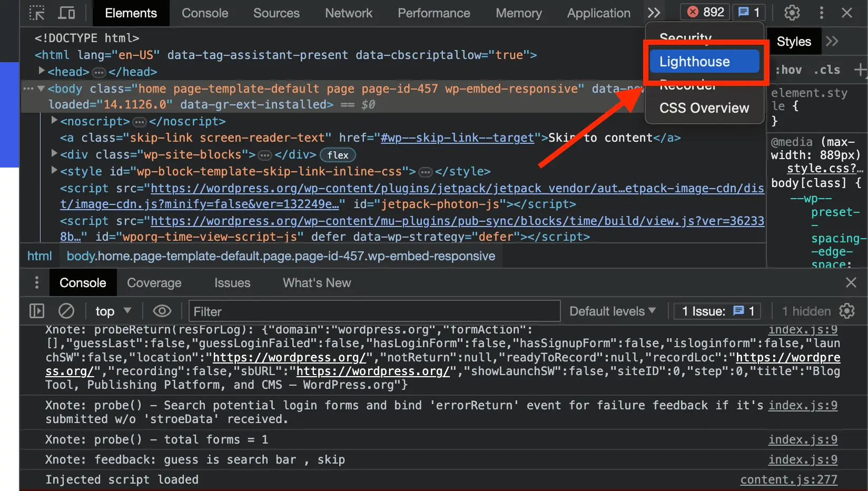The image size is (868, 491).
Task: Expand the wp-site-blocks div node
Action: pos(54,154)
